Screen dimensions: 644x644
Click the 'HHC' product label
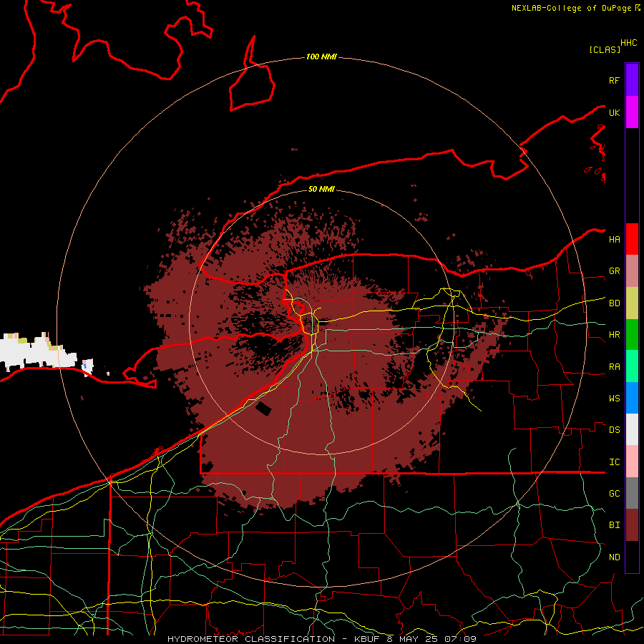pyautogui.click(x=629, y=43)
